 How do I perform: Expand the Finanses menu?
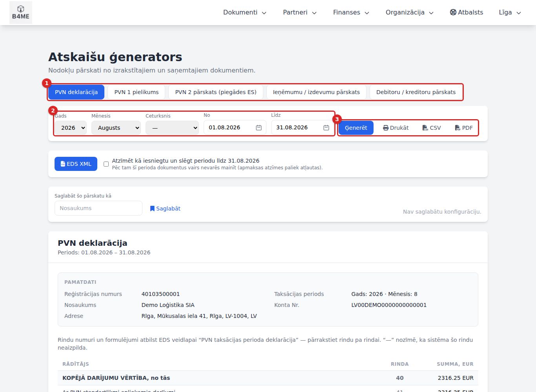click(351, 13)
